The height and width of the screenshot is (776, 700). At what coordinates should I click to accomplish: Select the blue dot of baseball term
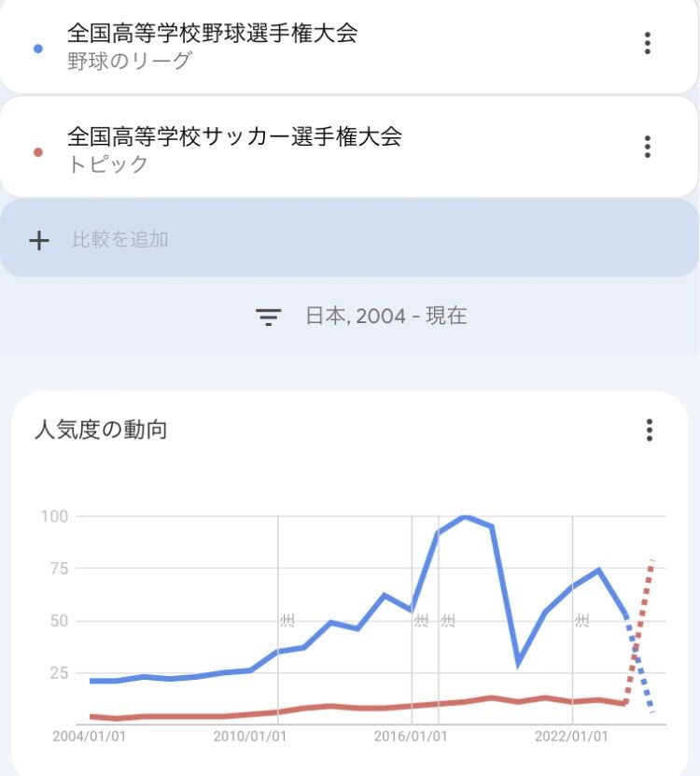38,49
